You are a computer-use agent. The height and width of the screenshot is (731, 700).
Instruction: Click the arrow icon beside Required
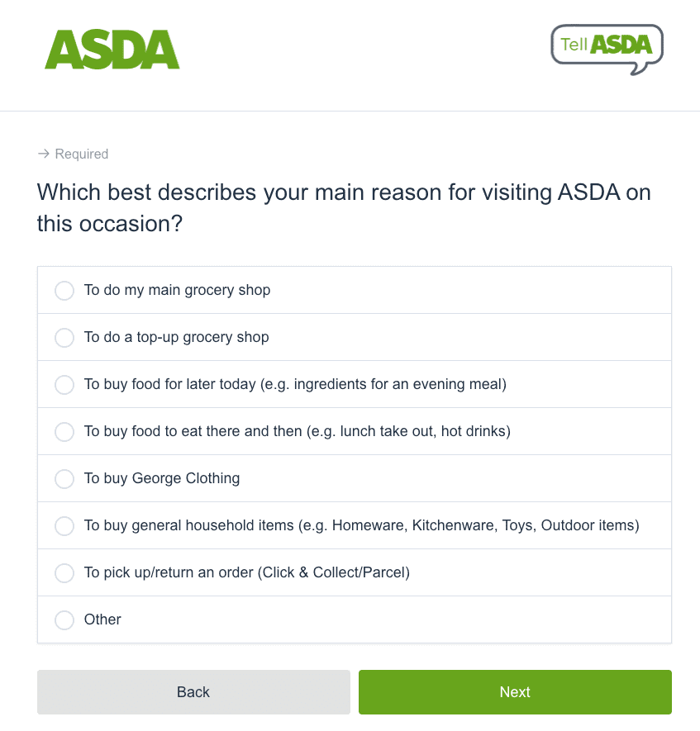(43, 154)
